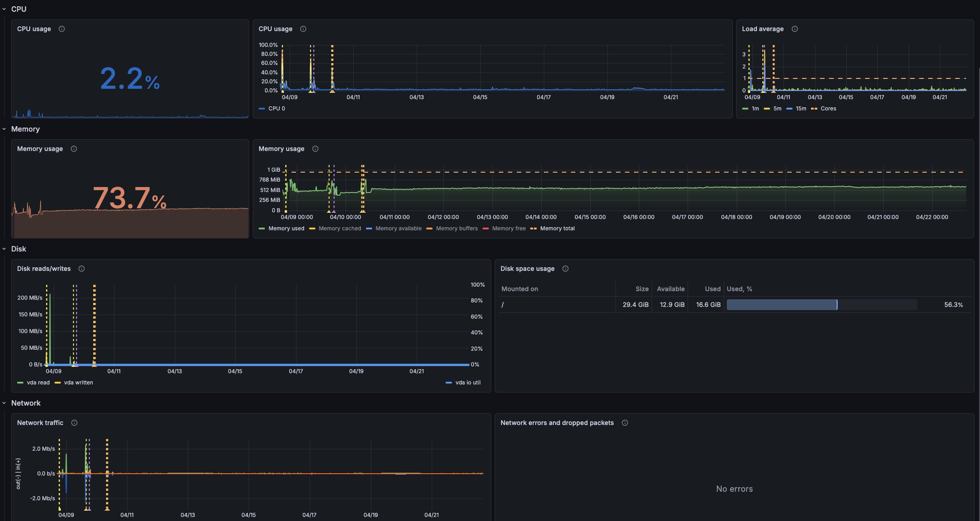Open the Disk space usage info tooltip
980x521 pixels.
coord(565,268)
